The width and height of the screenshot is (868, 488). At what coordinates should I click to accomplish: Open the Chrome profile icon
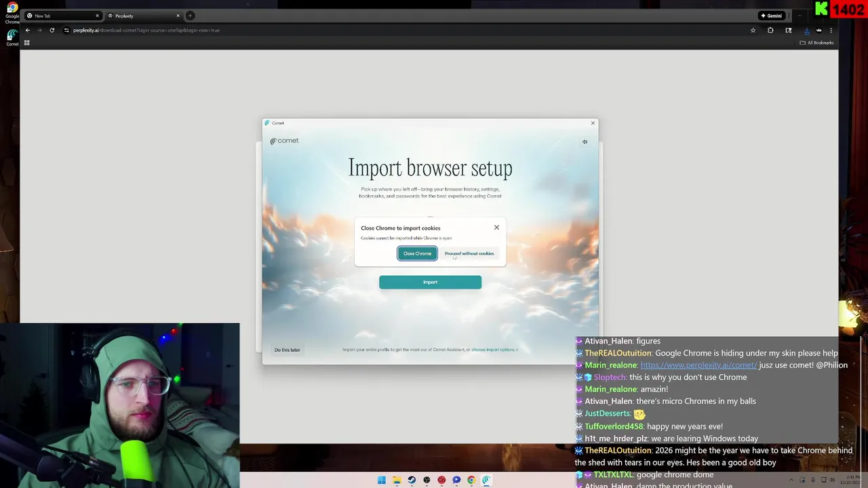point(818,30)
